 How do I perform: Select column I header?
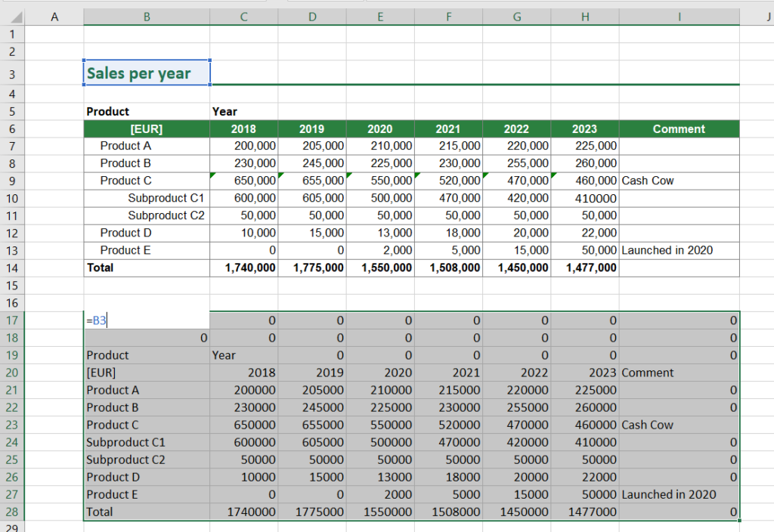pyautogui.click(x=678, y=17)
